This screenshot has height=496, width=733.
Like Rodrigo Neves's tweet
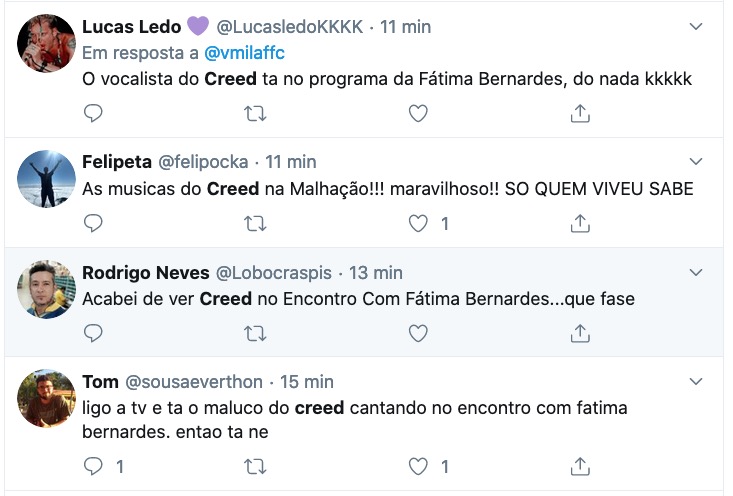tap(418, 333)
